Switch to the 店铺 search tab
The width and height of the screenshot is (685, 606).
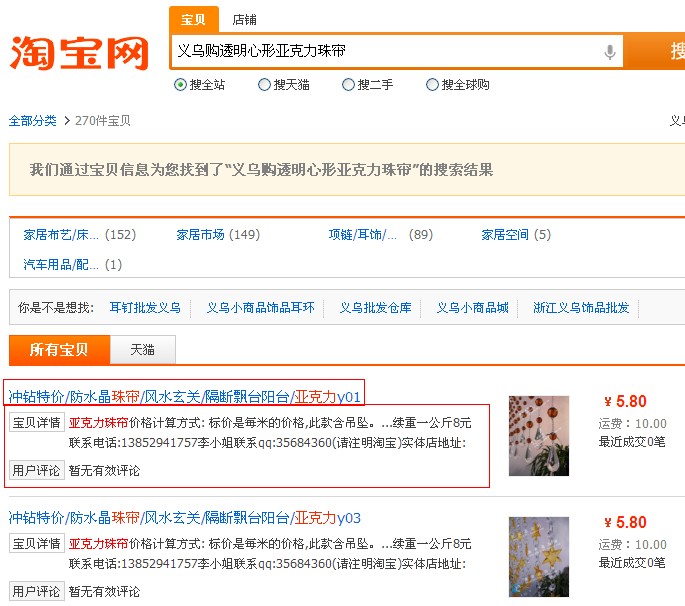[x=244, y=20]
